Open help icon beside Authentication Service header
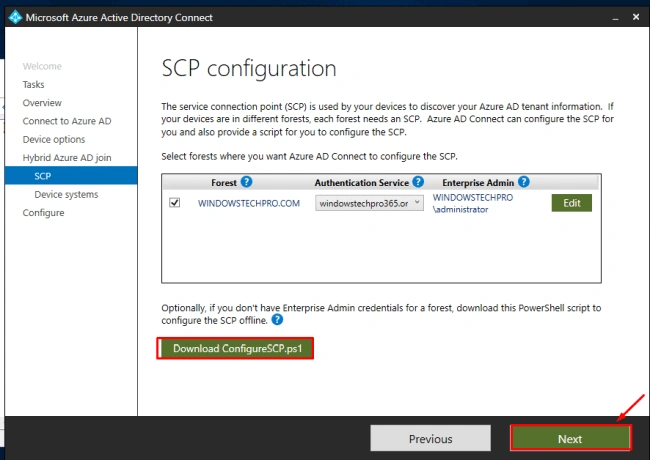The height and width of the screenshot is (460, 650). point(418,182)
